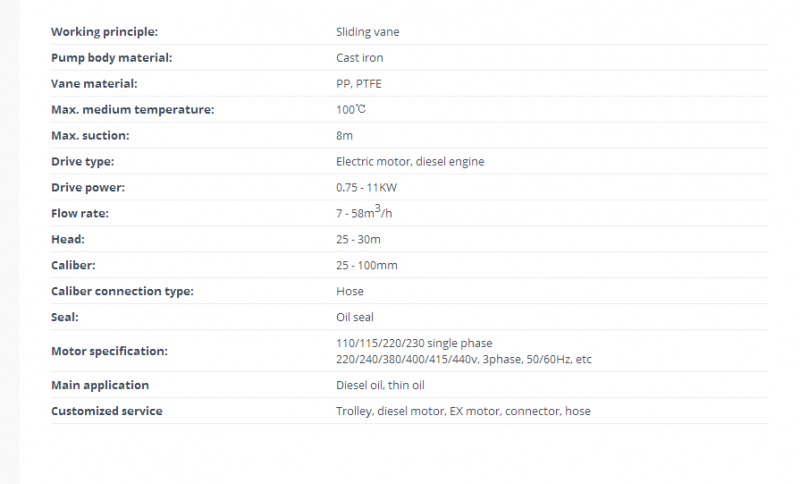
Task: Click the '25 - 100mm' caliber value
Action: (x=366, y=266)
